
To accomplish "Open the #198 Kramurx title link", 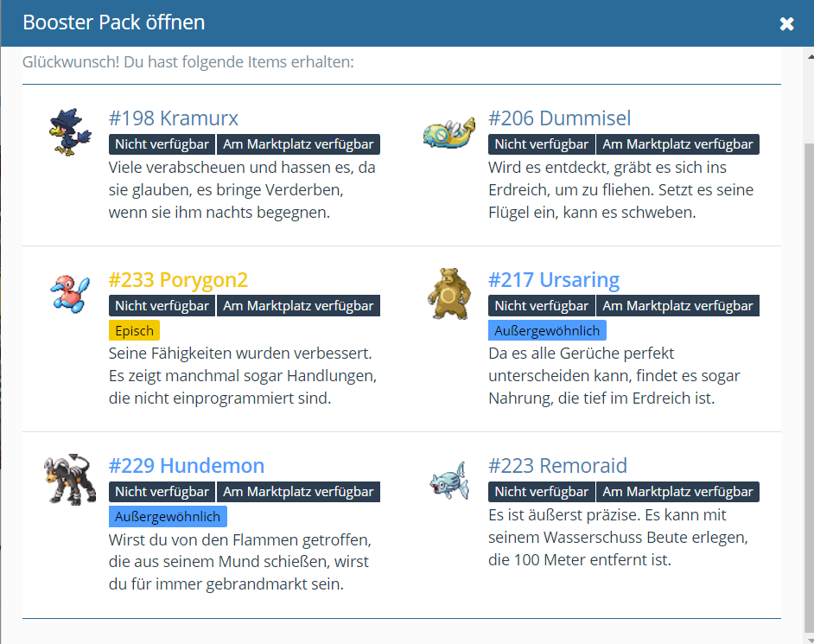I will (x=174, y=118).
